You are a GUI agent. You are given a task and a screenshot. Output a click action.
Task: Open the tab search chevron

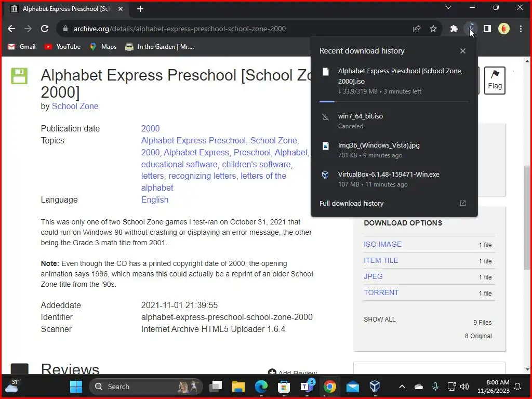(x=448, y=7)
